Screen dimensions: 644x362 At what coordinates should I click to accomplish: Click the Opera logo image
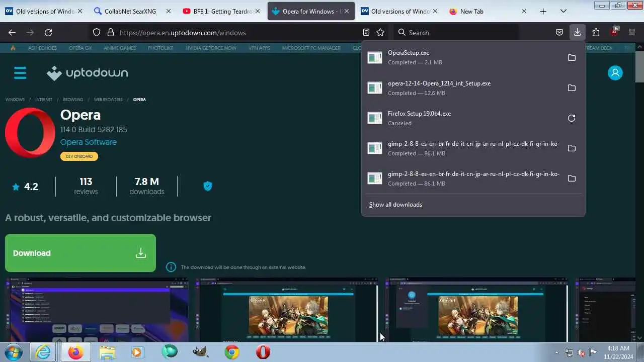point(30,133)
